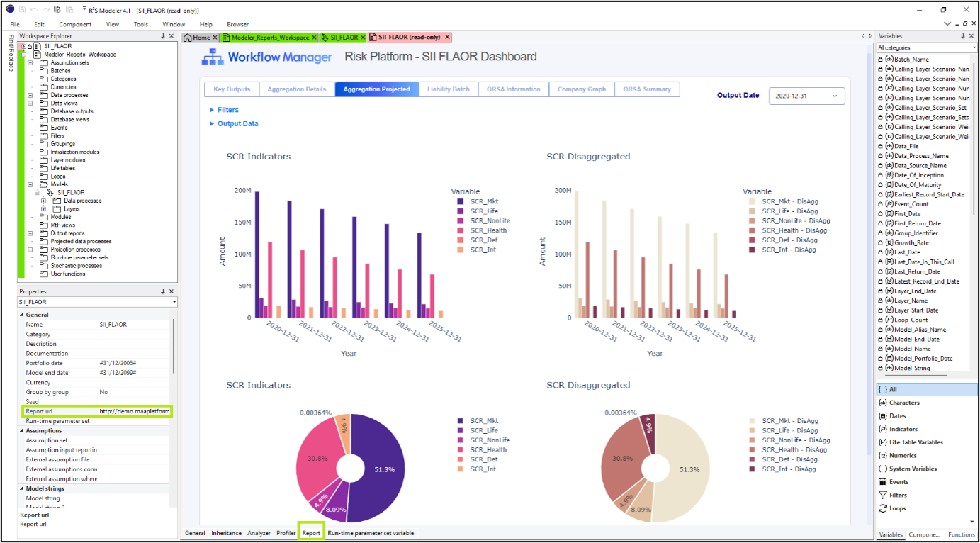Pin the Variables panel
Viewport: 980px width, 543px height.
pos(962,36)
